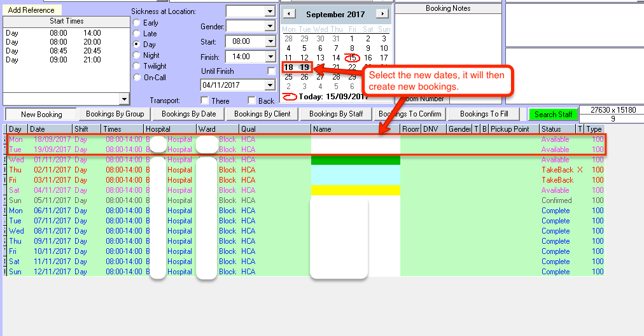Click the red X in TakeBack row
The image size is (644, 336).
click(x=580, y=170)
